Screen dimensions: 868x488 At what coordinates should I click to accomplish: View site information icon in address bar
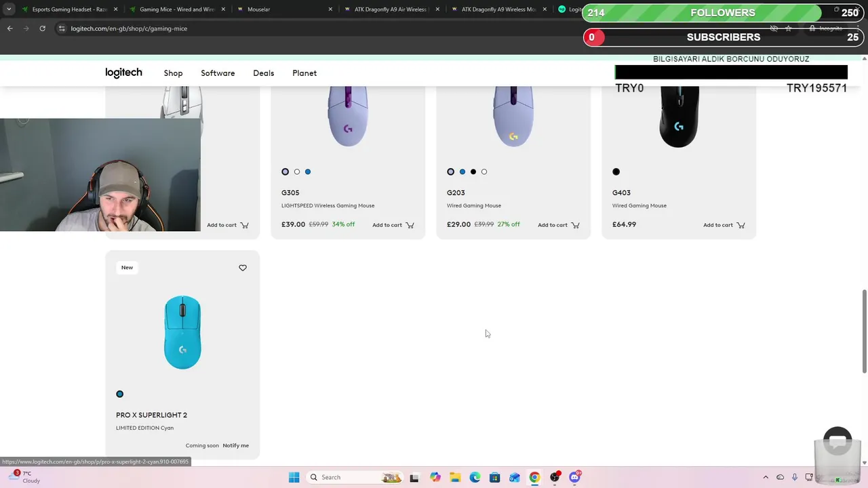coord(62,28)
